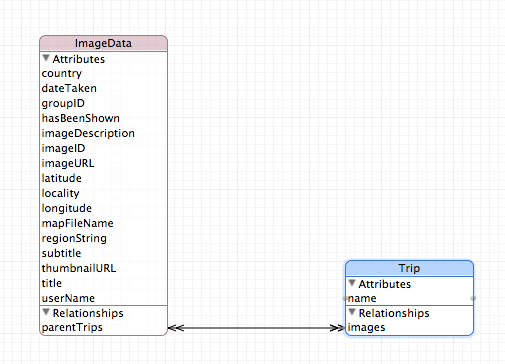Collapse the Trip Attributes disclosure triangle
This screenshot has height=364, width=505.
pos(352,283)
